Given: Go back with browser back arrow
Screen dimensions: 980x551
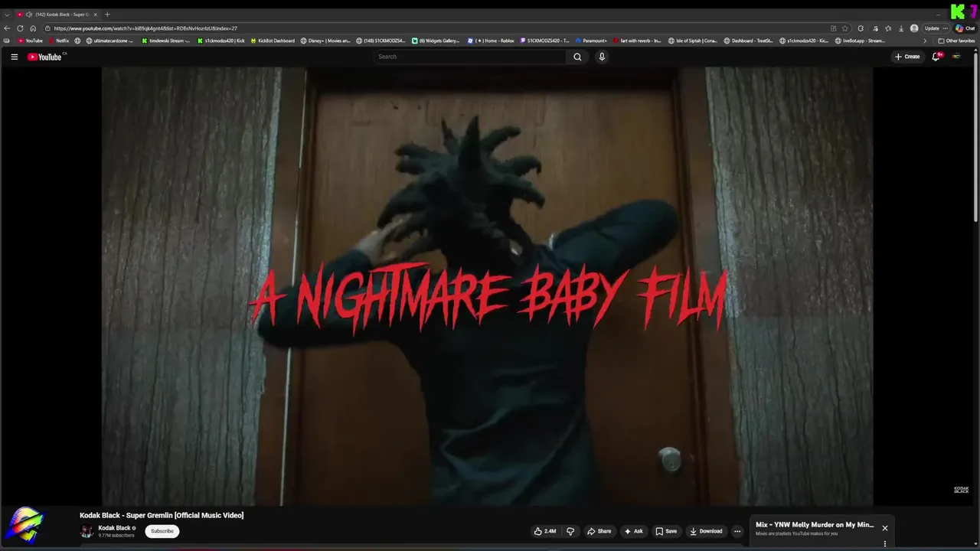Looking at the screenshot, I should (x=7, y=28).
